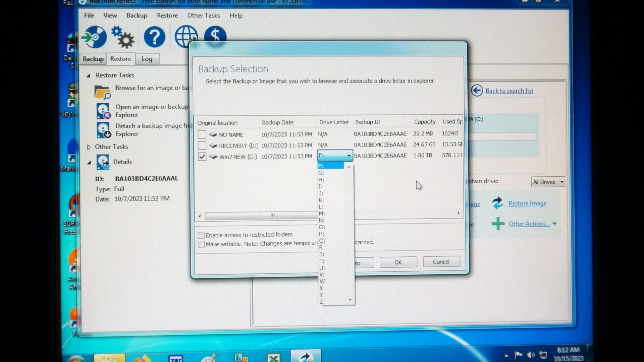Open the All Drives dropdown
The width and height of the screenshot is (644, 362).
tap(548, 182)
